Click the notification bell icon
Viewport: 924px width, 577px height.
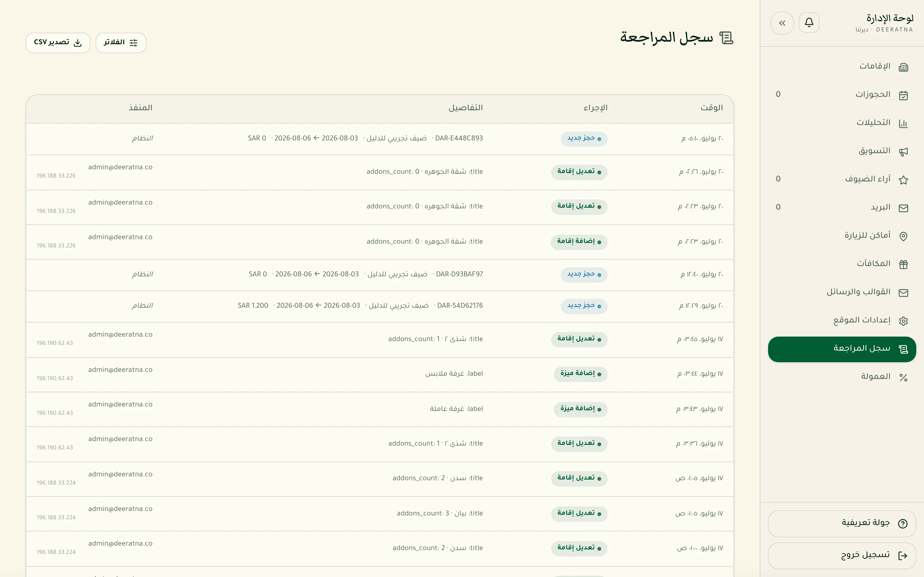point(809,23)
